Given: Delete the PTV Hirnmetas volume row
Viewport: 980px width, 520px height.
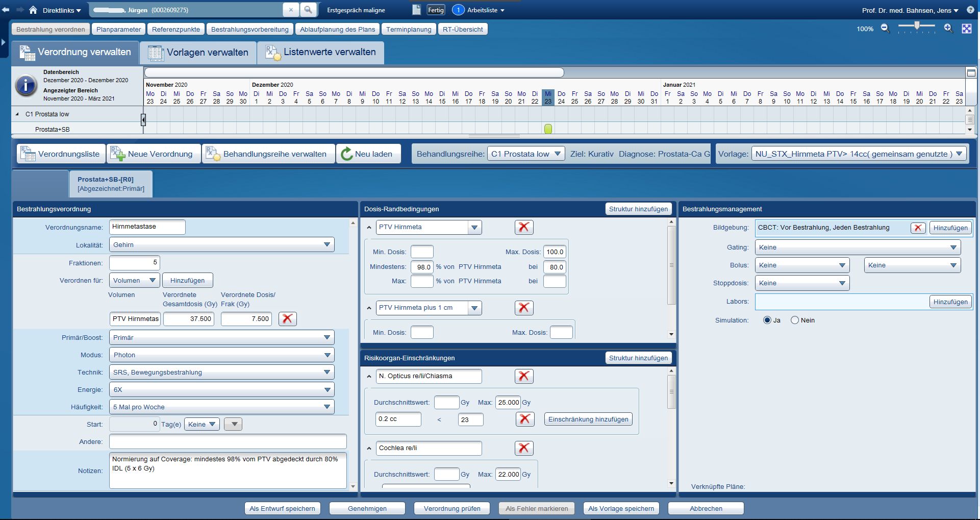Looking at the screenshot, I should 287,319.
